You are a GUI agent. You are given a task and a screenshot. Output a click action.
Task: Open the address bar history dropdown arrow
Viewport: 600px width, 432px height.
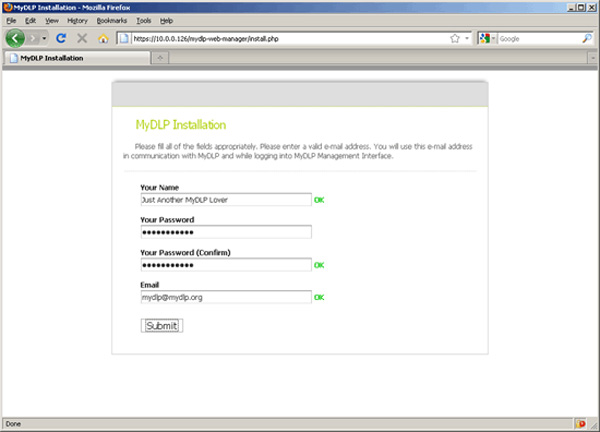(467, 38)
